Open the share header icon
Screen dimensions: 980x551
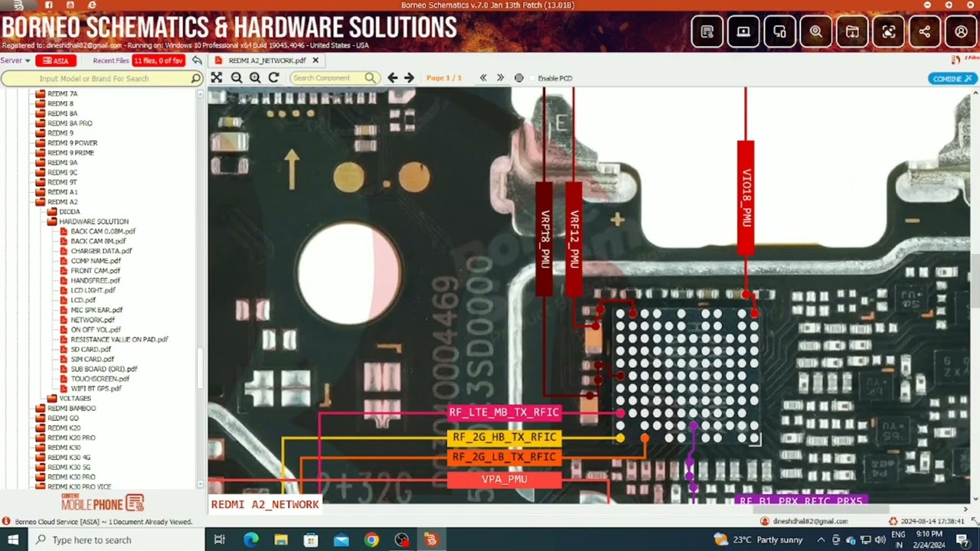925,31
